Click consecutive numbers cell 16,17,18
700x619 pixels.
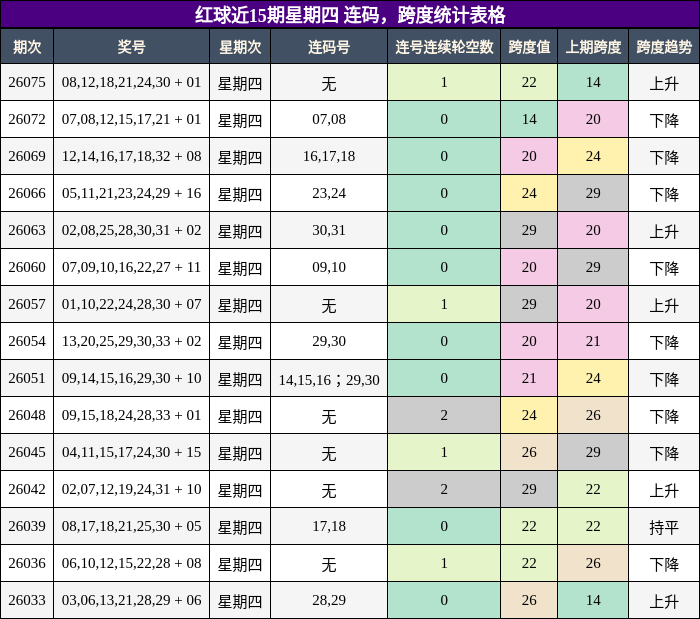point(329,156)
